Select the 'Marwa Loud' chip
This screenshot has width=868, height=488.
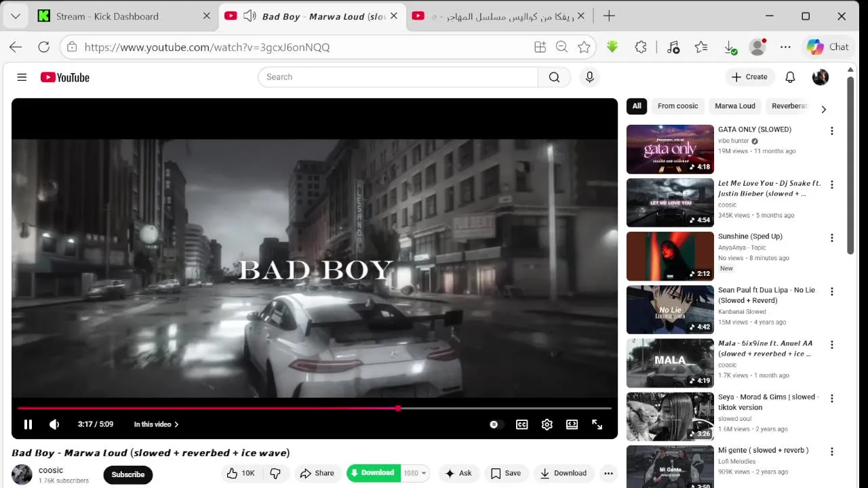click(735, 106)
